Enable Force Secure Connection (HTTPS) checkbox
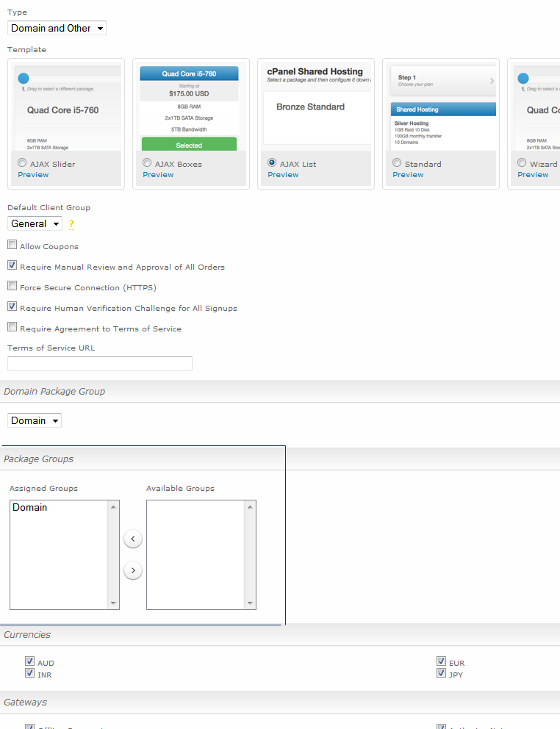Image resolution: width=560 pixels, height=729 pixels. 12,285
